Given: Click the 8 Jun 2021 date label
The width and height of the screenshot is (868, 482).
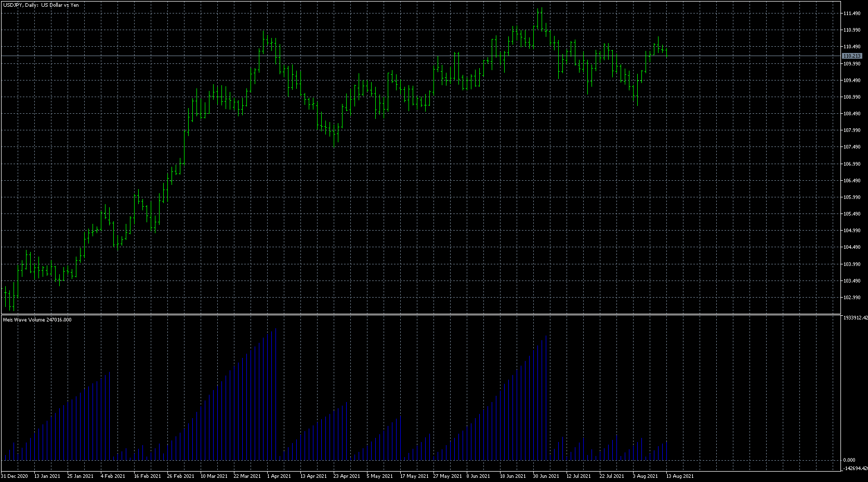Looking at the screenshot, I should pos(478,476).
